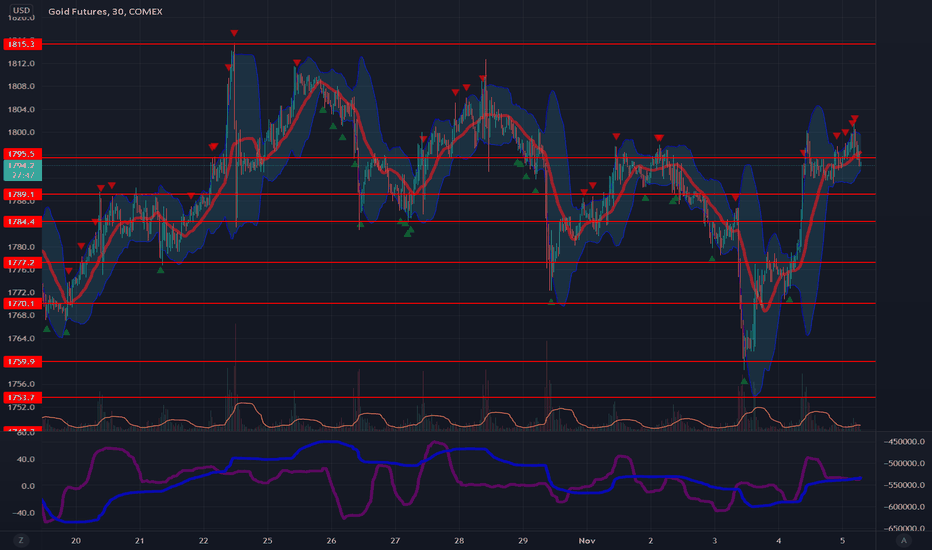Click the 20 date label on time axis
The height and width of the screenshot is (550, 932).
coord(75,540)
